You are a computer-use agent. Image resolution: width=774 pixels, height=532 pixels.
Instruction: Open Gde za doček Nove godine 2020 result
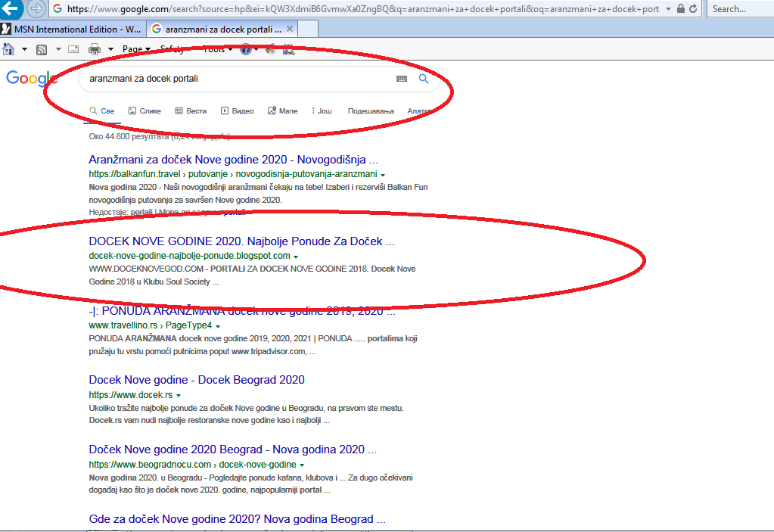coord(237,519)
